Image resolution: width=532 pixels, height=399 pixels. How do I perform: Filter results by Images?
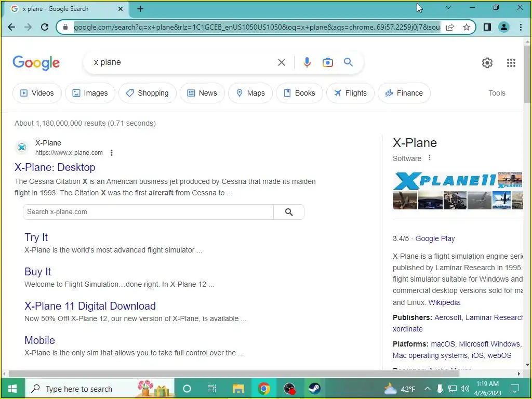pyautogui.click(x=90, y=93)
